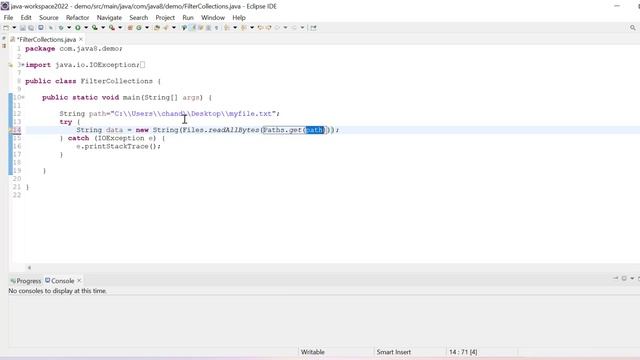Click the Save All toolbar icon
The image size is (640, 360).
pos(31,28)
